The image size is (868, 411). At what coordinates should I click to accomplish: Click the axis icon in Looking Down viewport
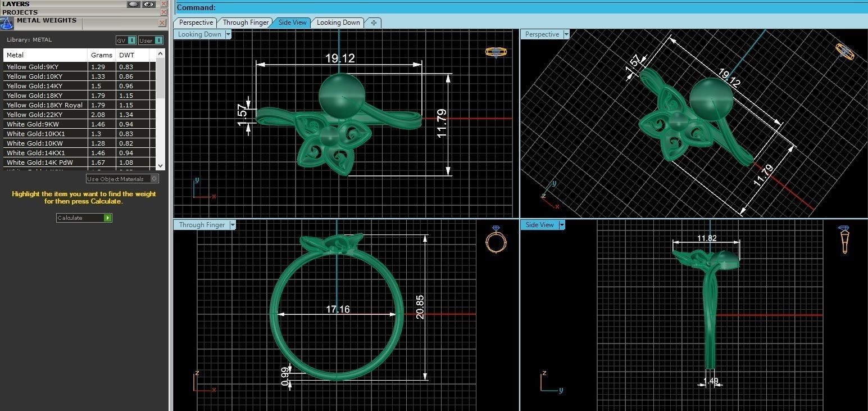pos(204,188)
